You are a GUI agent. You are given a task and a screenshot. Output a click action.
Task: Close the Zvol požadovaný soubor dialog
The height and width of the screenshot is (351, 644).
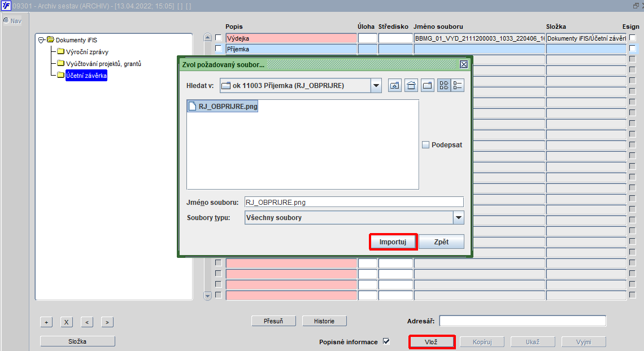pos(464,64)
